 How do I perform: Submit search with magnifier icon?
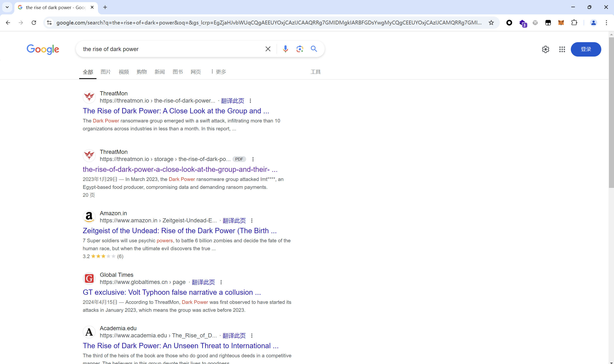point(314,49)
